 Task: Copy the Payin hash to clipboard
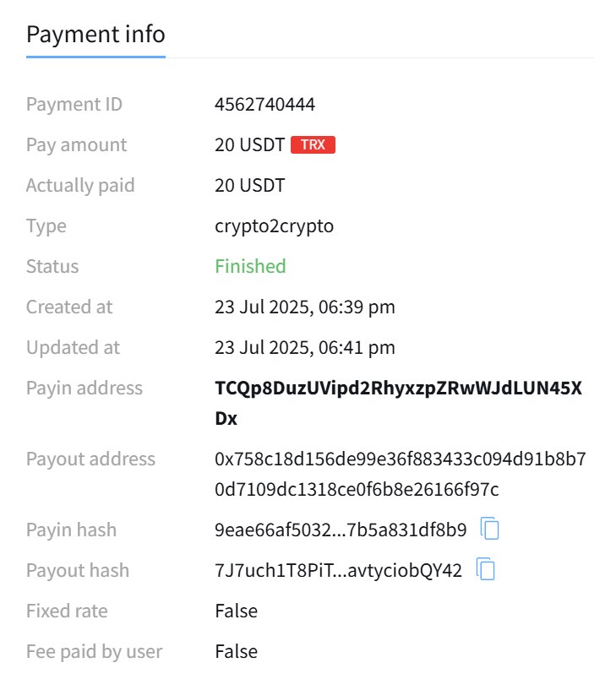pyautogui.click(x=490, y=530)
